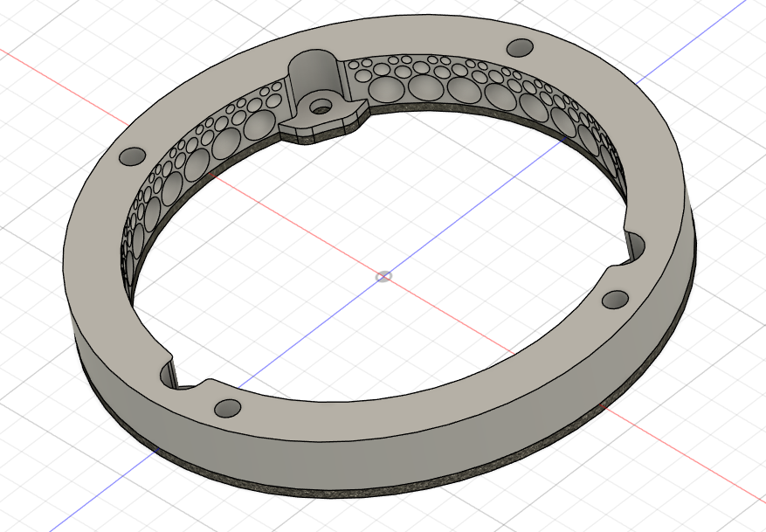Click the small hole in the inner mounting tab
The image size is (766, 532).
click(x=321, y=106)
